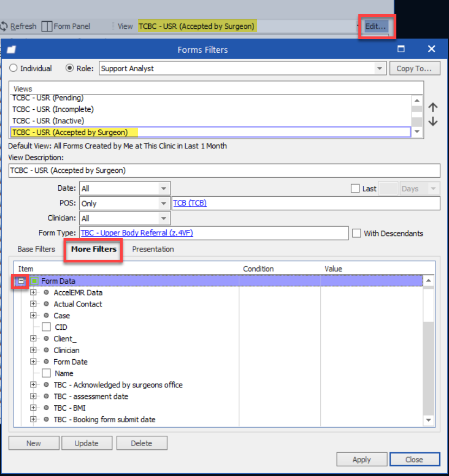
Task: Click the Close button
Action: click(414, 460)
